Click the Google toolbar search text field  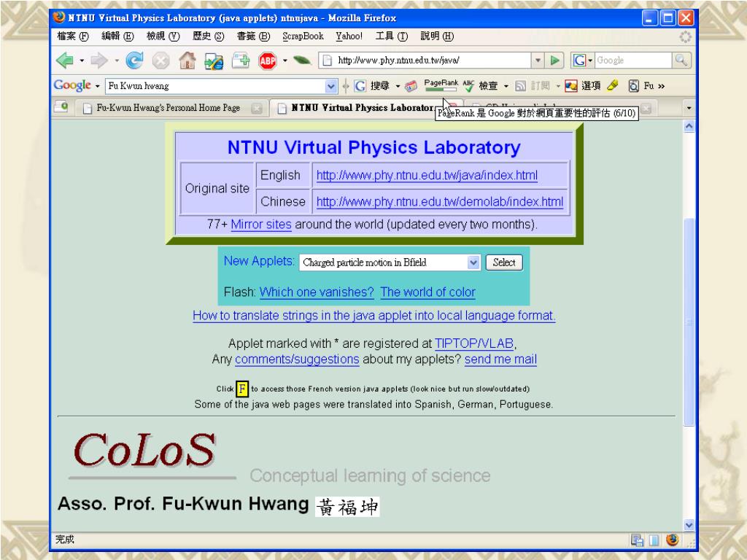[216, 86]
